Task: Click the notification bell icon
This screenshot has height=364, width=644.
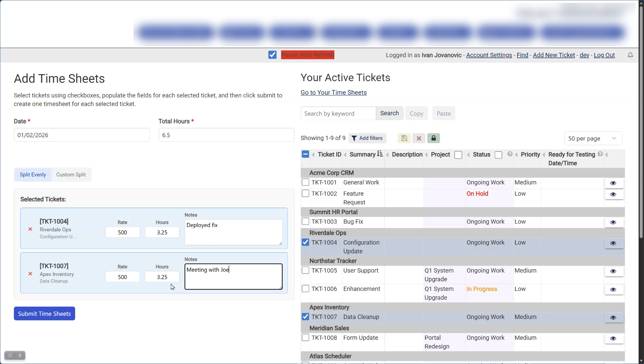Action: [x=630, y=55]
